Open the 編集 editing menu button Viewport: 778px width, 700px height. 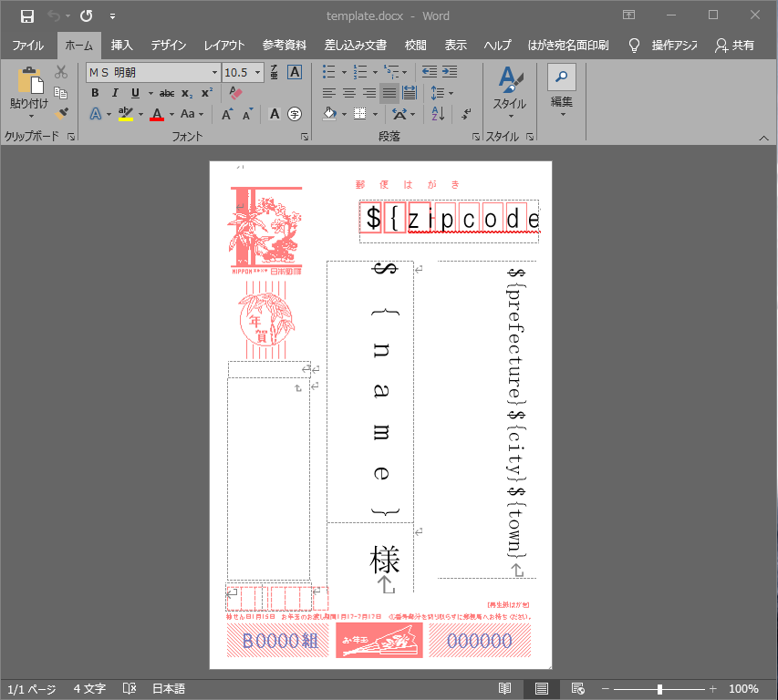(x=562, y=91)
